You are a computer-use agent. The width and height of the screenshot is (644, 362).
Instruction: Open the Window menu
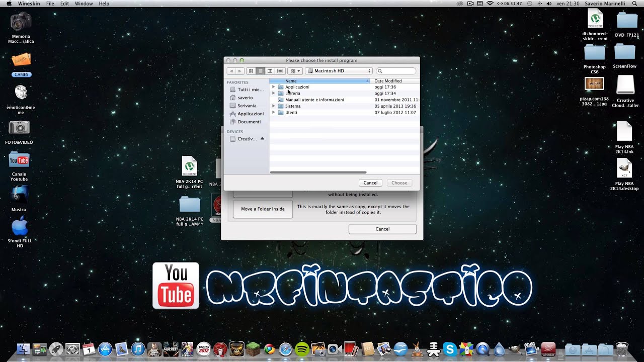coord(84,4)
